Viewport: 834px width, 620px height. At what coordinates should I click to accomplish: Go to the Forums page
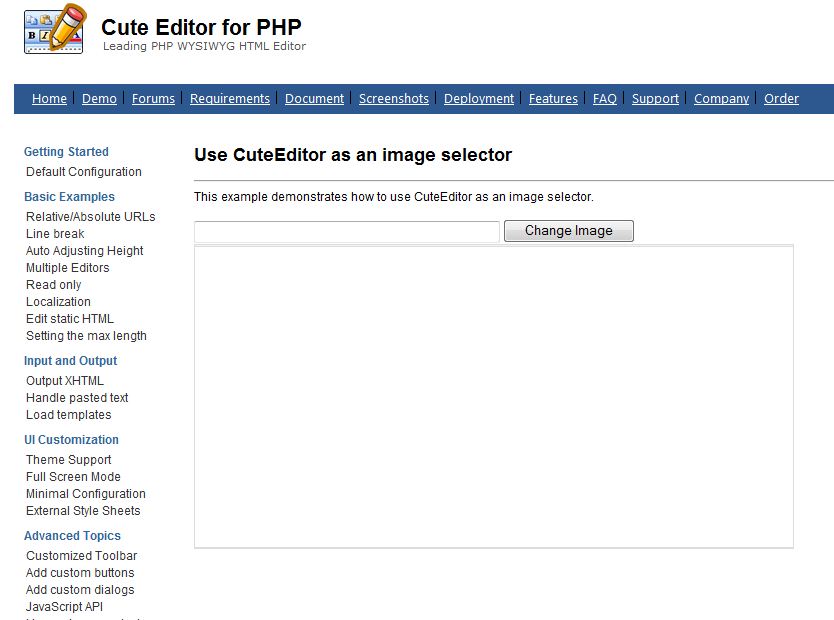point(153,98)
